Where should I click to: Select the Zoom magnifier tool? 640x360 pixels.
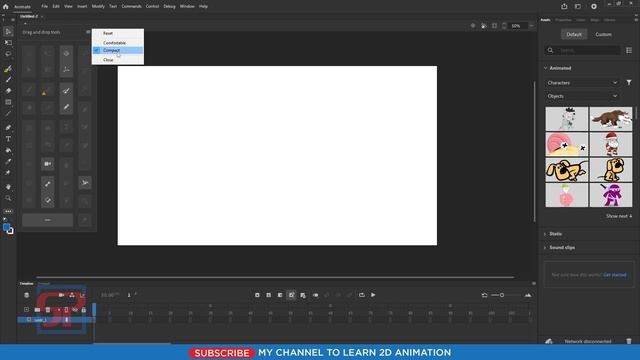[x=8, y=198]
